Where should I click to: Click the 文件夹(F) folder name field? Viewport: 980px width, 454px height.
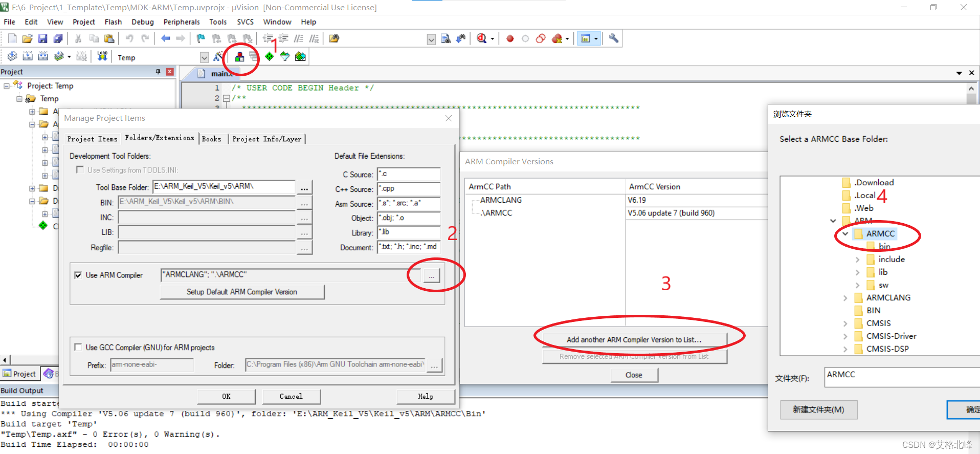point(903,377)
